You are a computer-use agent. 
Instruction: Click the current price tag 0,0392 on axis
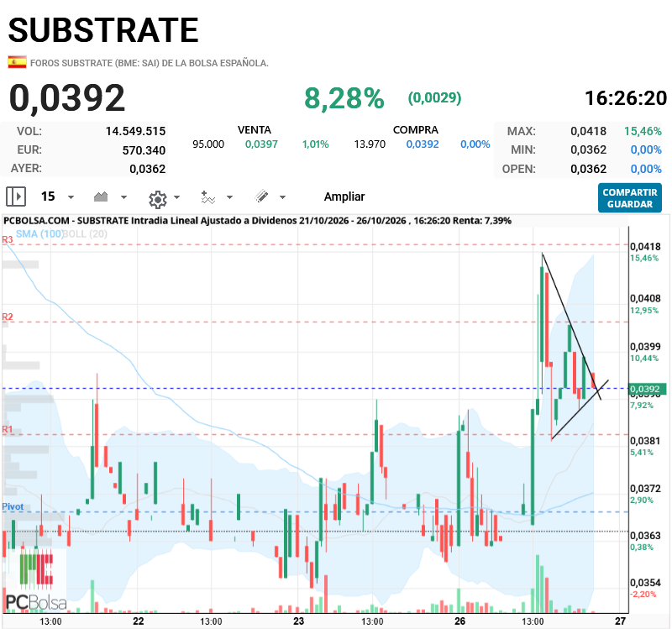pyautogui.click(x=647, y=389)
